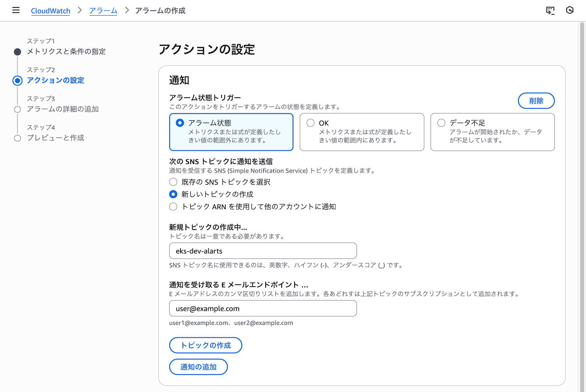Click the hexagon icon in top-right corner
This screenshot has width=586, height=392.
(x=570, y=10)
